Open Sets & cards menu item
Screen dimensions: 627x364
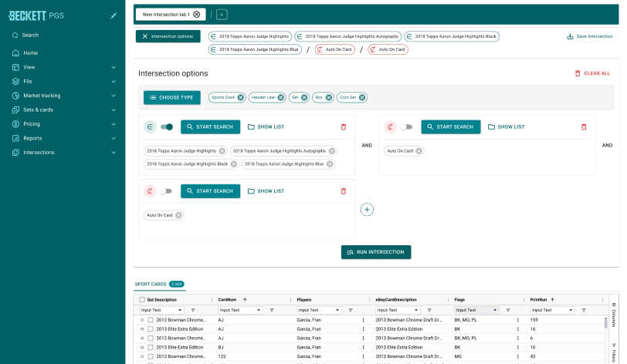click(x=38, y=110)
